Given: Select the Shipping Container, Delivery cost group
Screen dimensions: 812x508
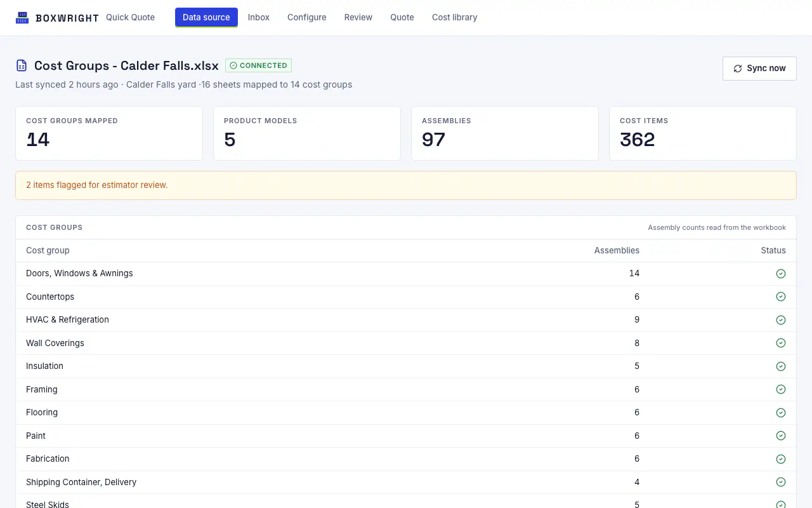Looking at the screenshot, I should (x=406, y=482).
